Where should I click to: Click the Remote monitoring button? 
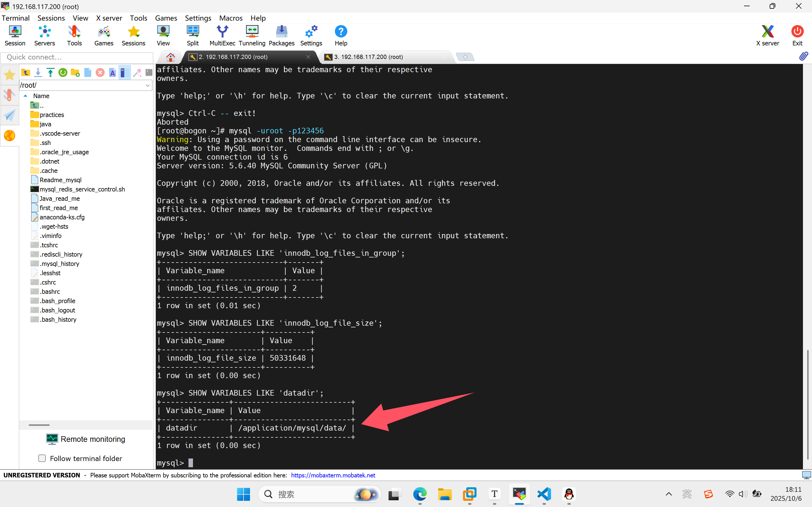coord(86,439)
